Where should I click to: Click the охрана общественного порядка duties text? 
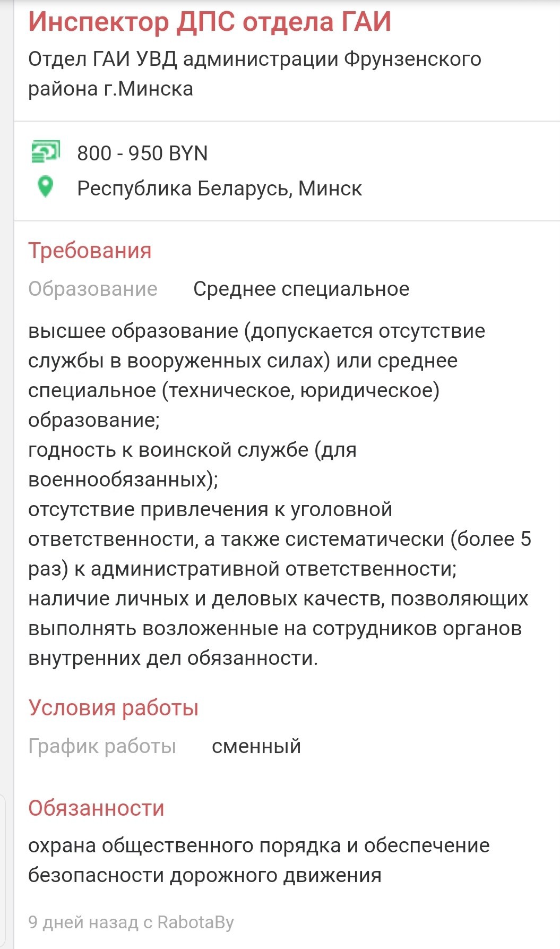[x=259, y=860]
